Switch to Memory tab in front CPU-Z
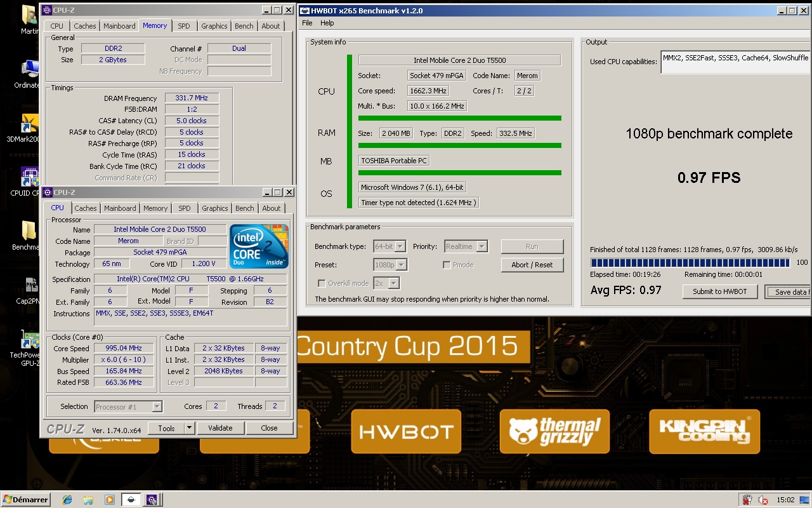This screenshot has height=508, width=812. 155,208
